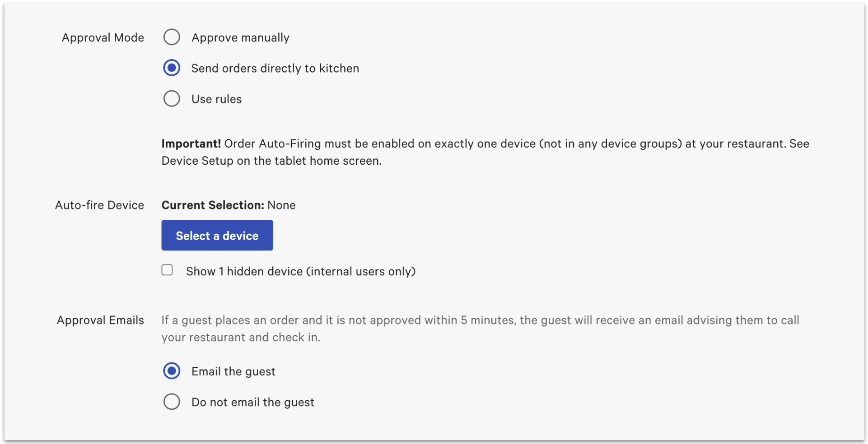
Task: Enable the Show 1 hidden device checkbox
Action: [167, 270]
